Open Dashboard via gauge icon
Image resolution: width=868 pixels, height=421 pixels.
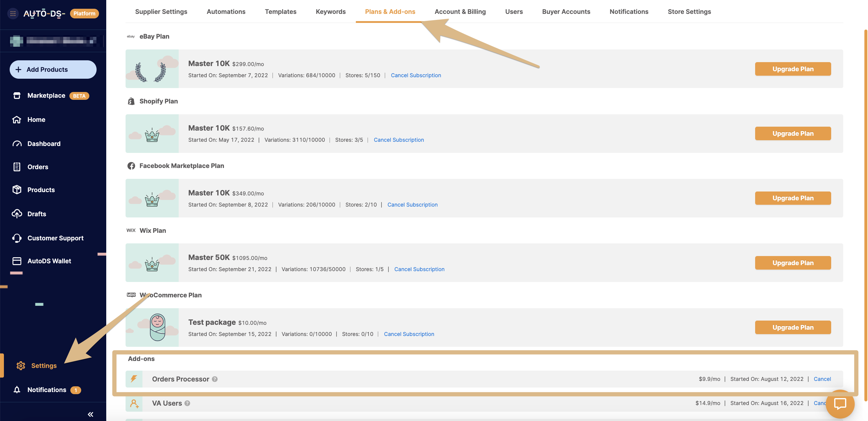pos(17,144)
